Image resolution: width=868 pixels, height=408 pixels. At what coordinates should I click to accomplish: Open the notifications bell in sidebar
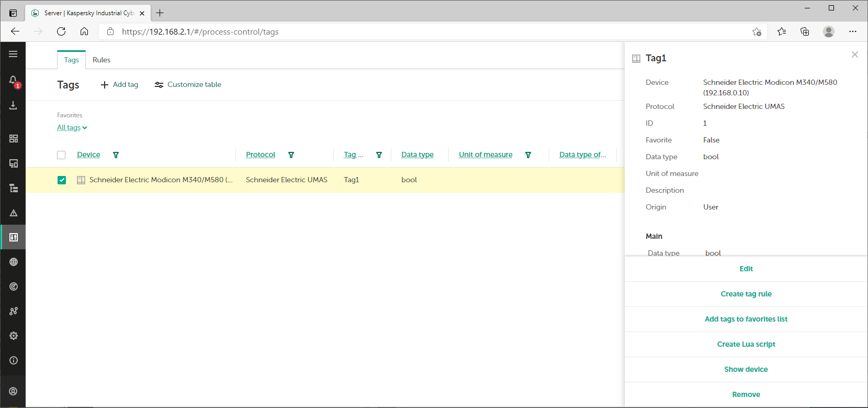coord(14,81)
